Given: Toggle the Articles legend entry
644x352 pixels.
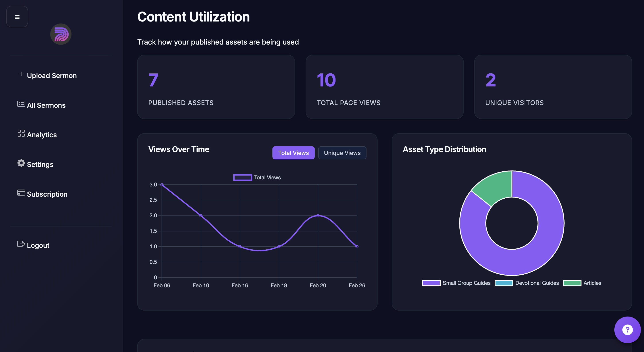Looking at the screenshot, I should (x=582, y=283).
